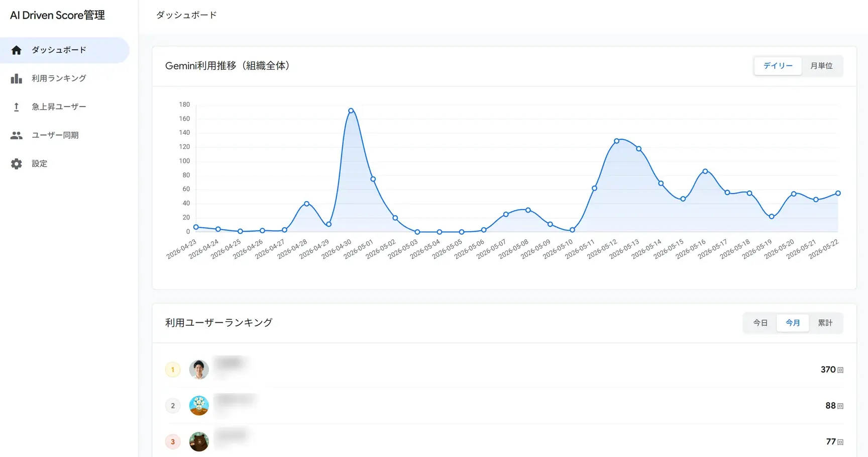Click the people icon for ユーザー同期
The width and height of the screenshot is (868, 457).
click(17, 135)
